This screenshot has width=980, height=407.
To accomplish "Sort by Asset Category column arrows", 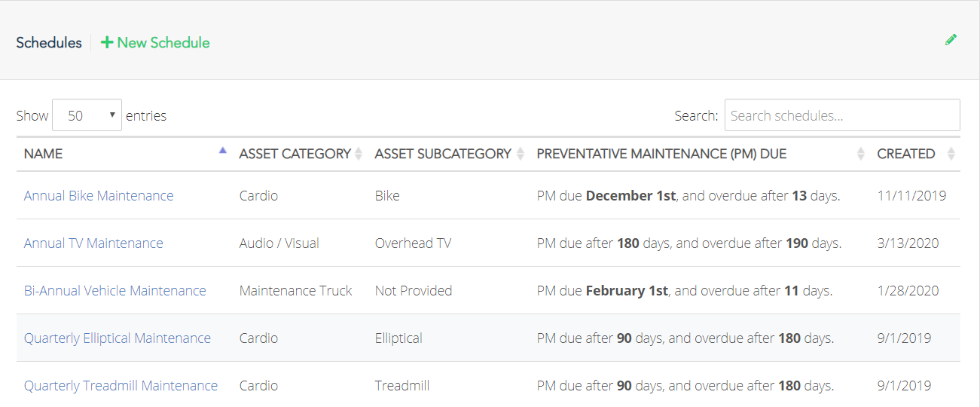I will pyautogui.click(x=359, y=154).
